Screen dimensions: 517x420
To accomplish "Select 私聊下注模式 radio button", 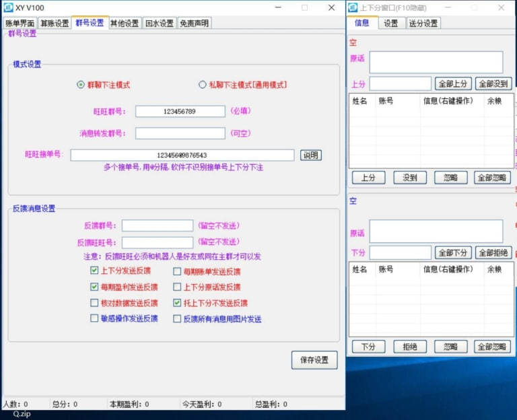I will 202,85.
